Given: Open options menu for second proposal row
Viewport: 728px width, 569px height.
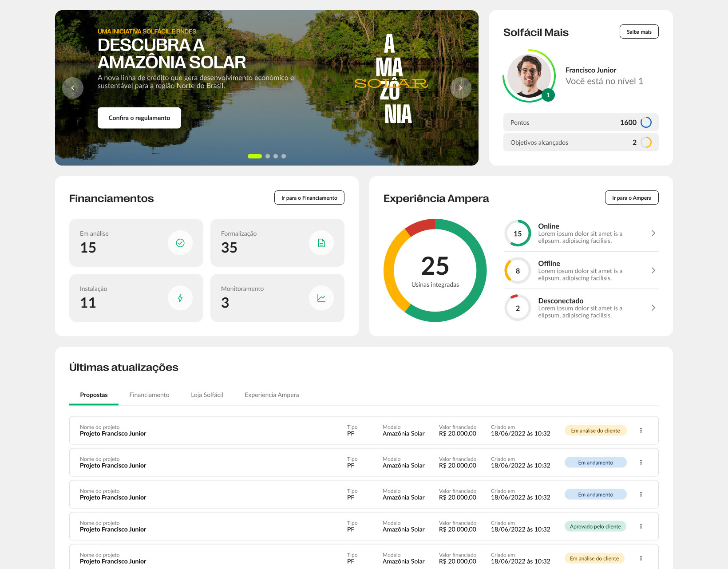Looking at the screenshot, I should point(641,462).
